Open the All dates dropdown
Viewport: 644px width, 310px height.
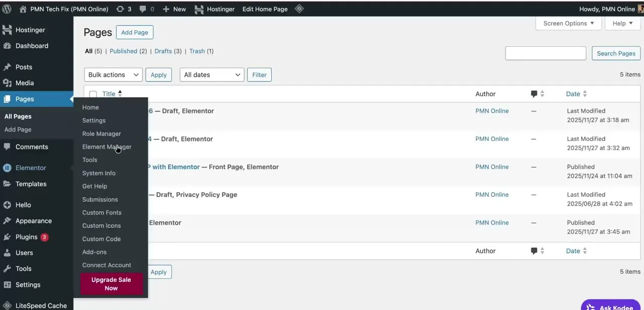212,75
